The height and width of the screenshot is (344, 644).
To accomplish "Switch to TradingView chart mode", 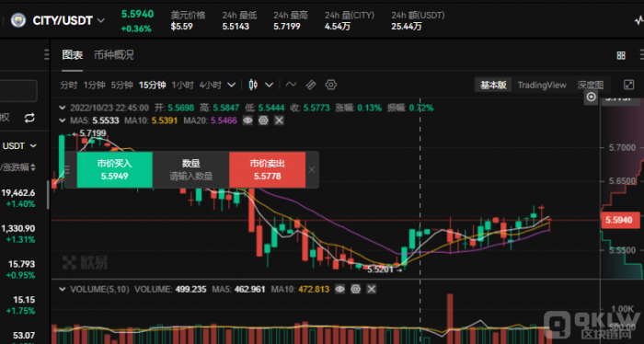I will point(542,85).
